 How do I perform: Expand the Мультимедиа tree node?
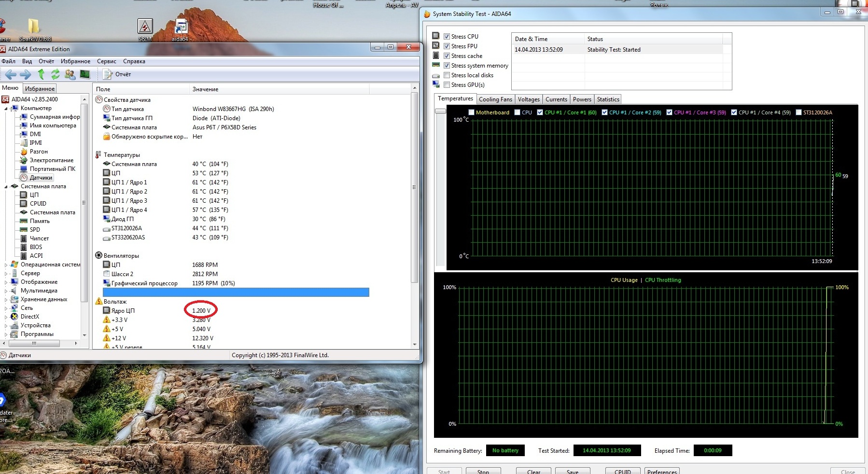pyautogui.click(x=6, y=291)
